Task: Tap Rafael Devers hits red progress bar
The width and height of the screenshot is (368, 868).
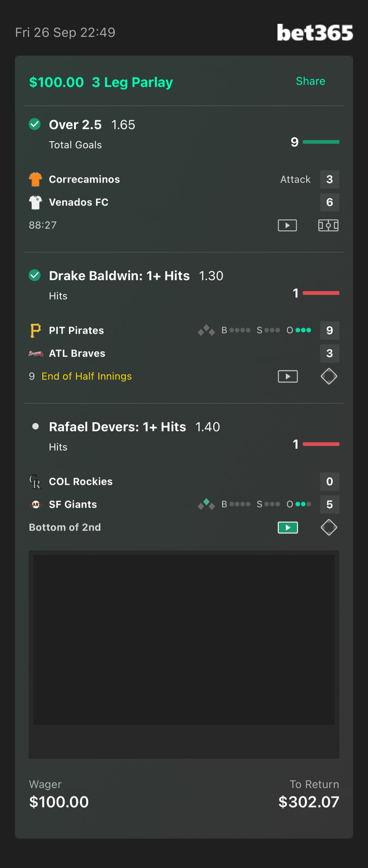Action: [321, 444]
